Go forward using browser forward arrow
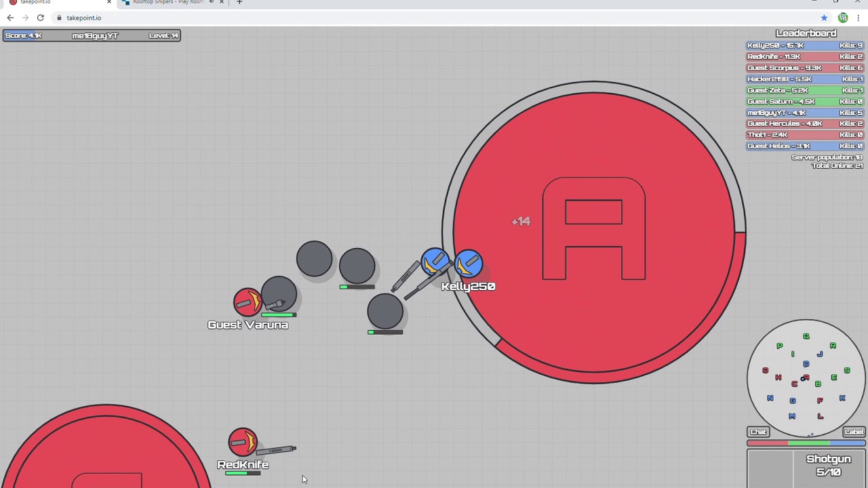 point(25,18)
